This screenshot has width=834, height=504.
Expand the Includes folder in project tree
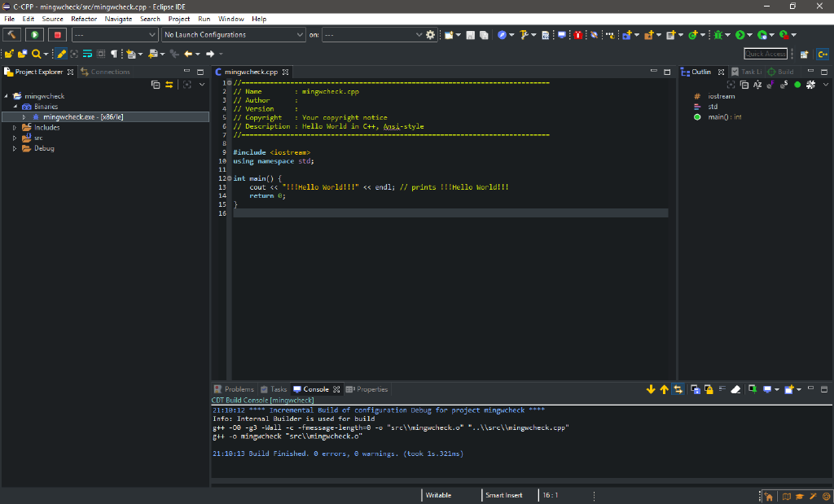point(15,128)
